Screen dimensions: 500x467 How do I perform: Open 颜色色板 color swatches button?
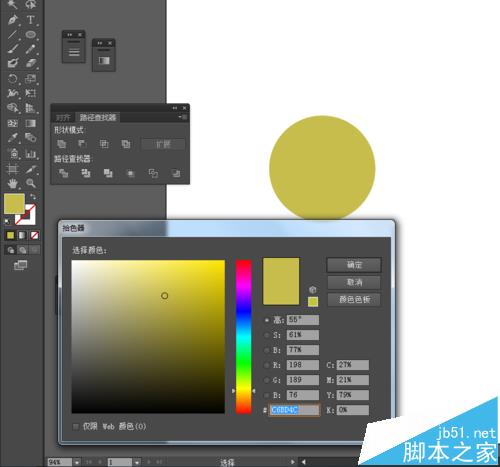coord(354,299)
